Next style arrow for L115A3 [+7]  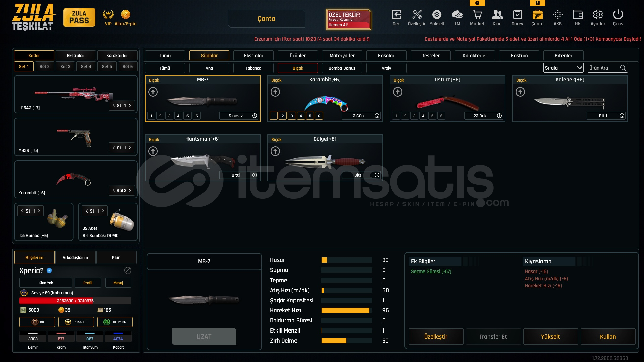pos(130,105)
